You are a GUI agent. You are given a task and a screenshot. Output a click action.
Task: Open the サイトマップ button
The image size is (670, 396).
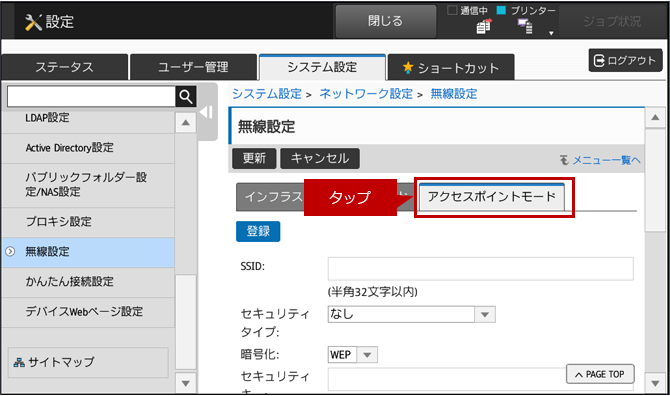click(x=88, y=363)
